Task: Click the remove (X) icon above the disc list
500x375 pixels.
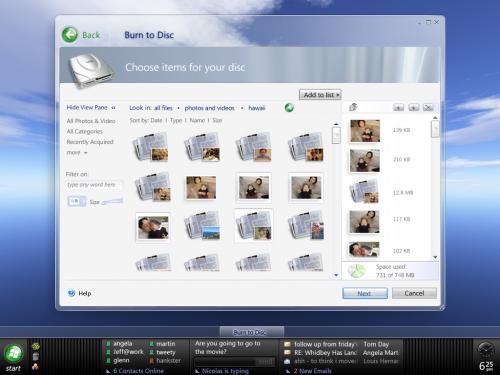Action: point(428,107)
